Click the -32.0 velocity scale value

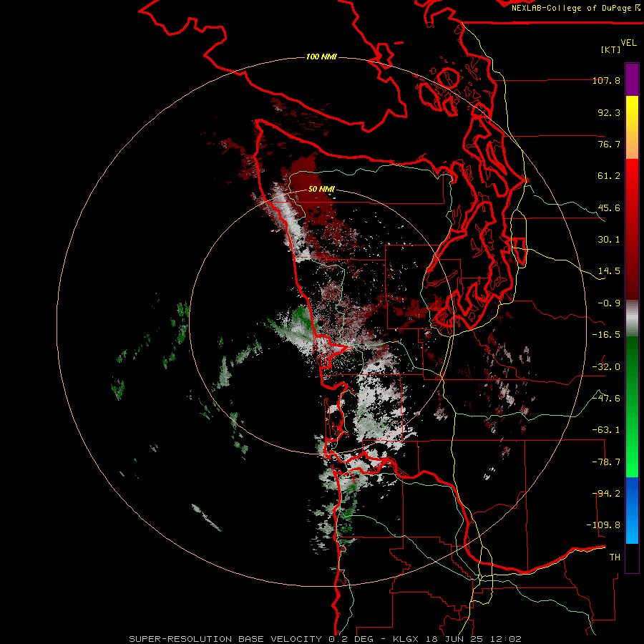pos(606,367)
